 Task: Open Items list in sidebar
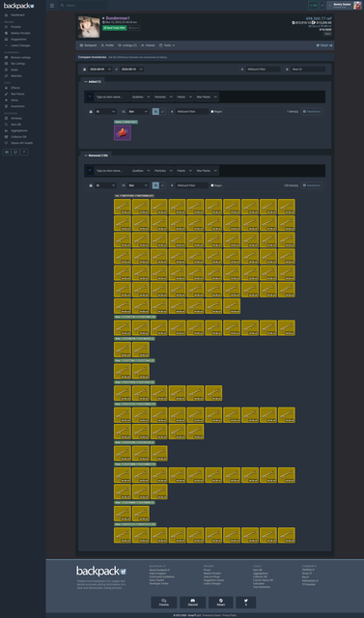[x=14, y=100]
